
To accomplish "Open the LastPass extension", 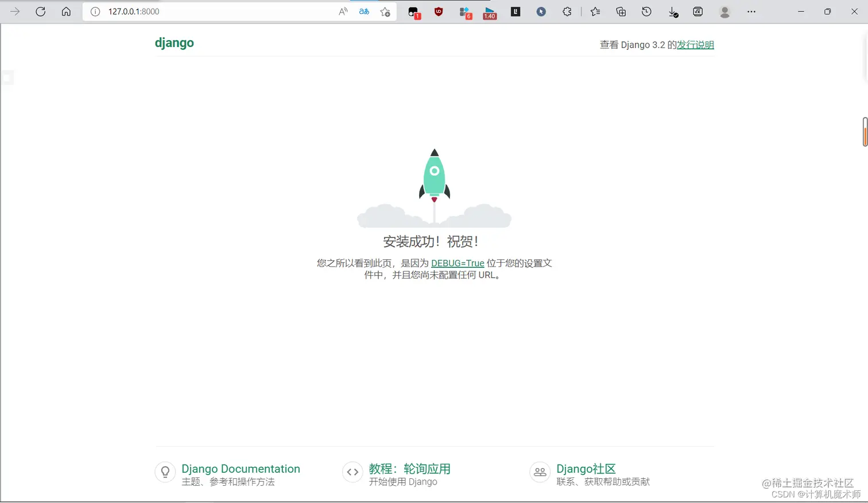I will pyautogui.click(x=515, y=11).
